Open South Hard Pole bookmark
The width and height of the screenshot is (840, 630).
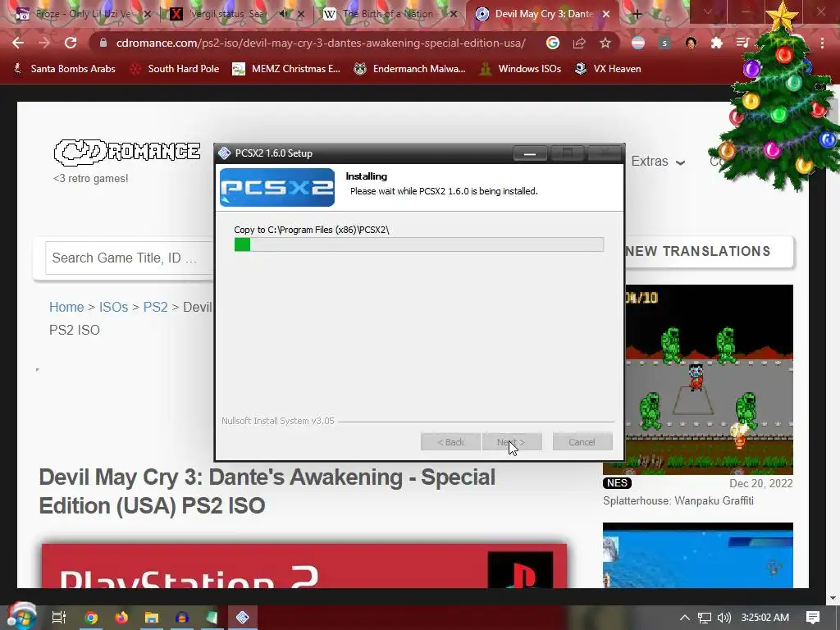click(x=176, y=69)
